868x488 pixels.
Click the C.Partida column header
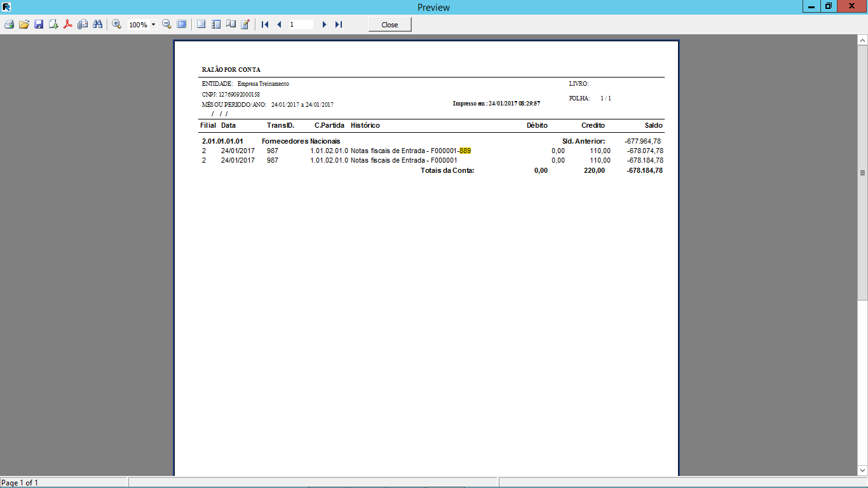pos(329,125)
